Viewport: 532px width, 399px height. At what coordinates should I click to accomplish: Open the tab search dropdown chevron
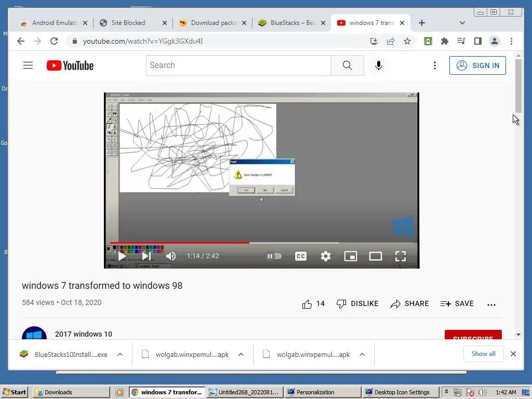(x=462, y=23)
